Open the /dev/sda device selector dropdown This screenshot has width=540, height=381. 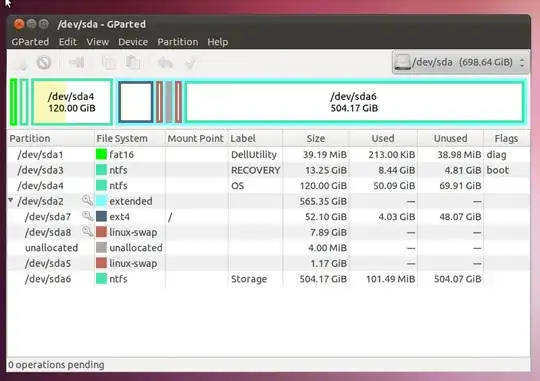460,62
